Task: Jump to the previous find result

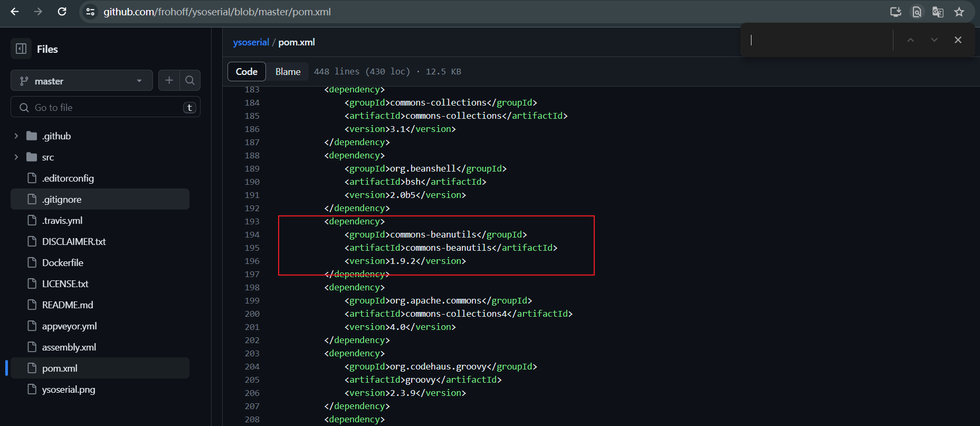Action: pos(910,40)
